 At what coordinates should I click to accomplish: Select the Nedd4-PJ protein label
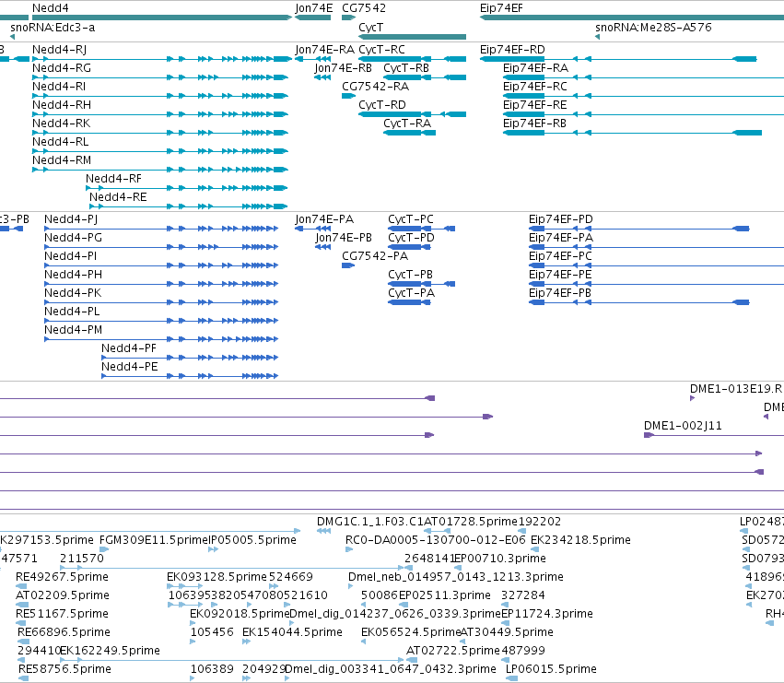71,219
